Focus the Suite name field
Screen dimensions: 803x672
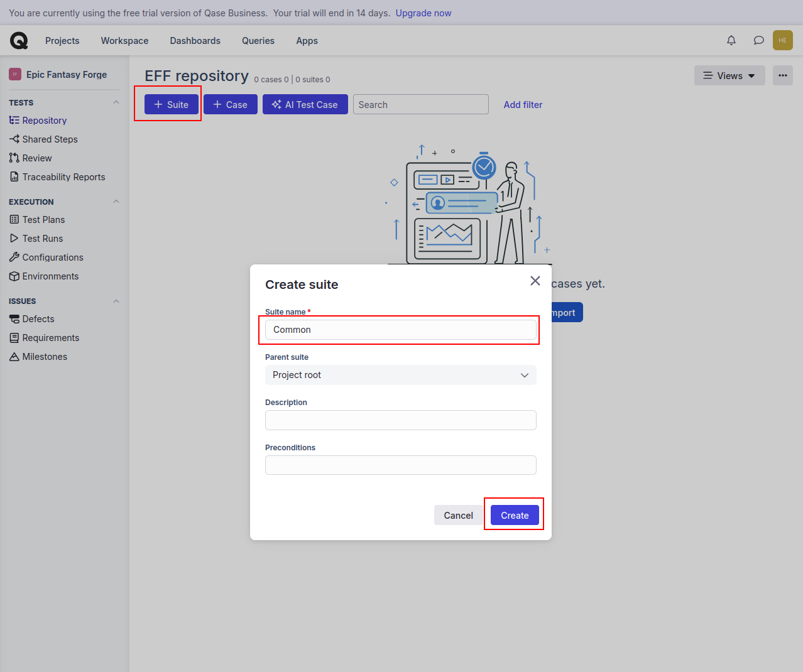click(x=401, y=330)
